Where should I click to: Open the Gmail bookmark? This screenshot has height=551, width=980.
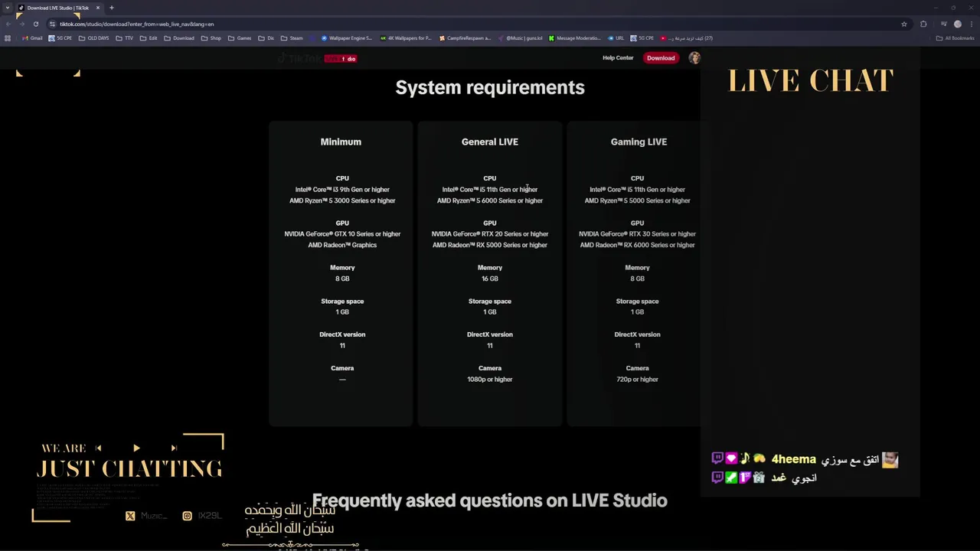pos(32,38)
